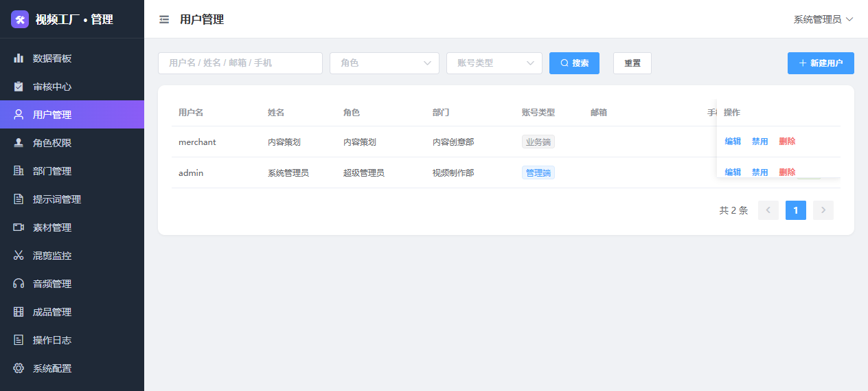Click the 系统配置 gear icon

[19, 368]
